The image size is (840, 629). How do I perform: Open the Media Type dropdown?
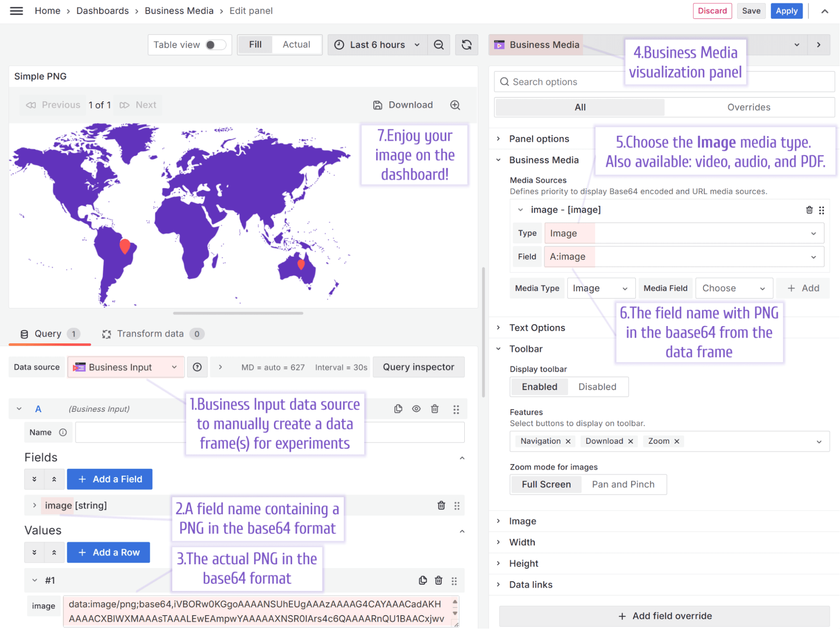pyautogui.click(x=600, y=288)
